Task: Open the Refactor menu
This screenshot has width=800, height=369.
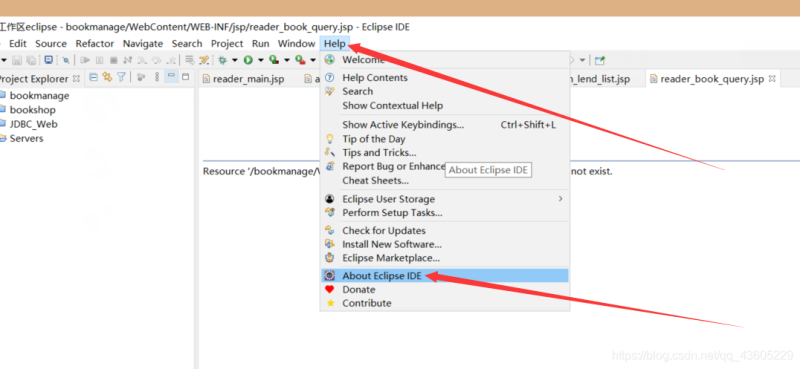Action: coord(95,44)
